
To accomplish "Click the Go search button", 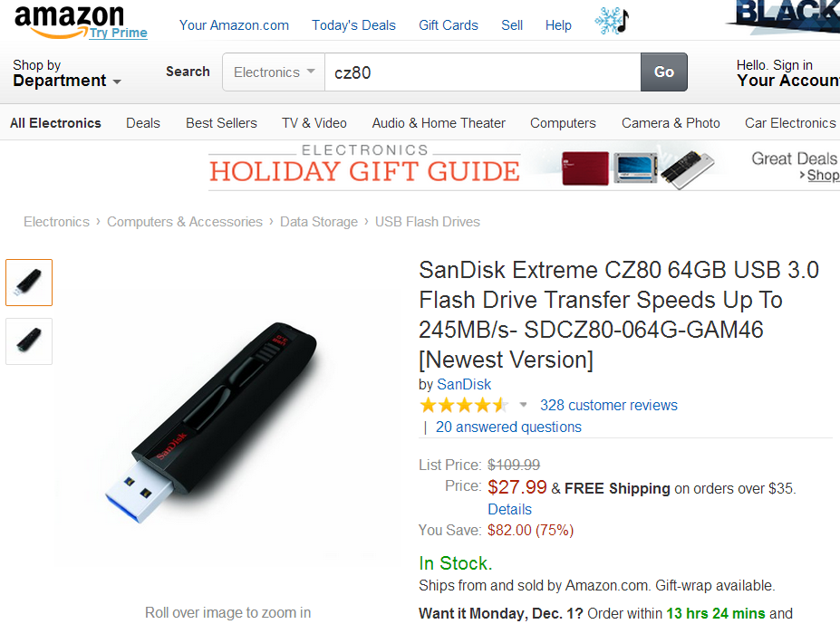I will 663,72.
